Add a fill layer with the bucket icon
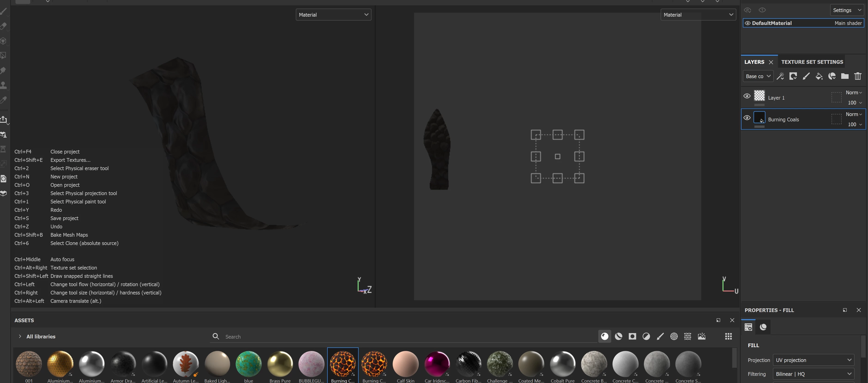This screenshot has width=868, height=383. tap(819, 76)
